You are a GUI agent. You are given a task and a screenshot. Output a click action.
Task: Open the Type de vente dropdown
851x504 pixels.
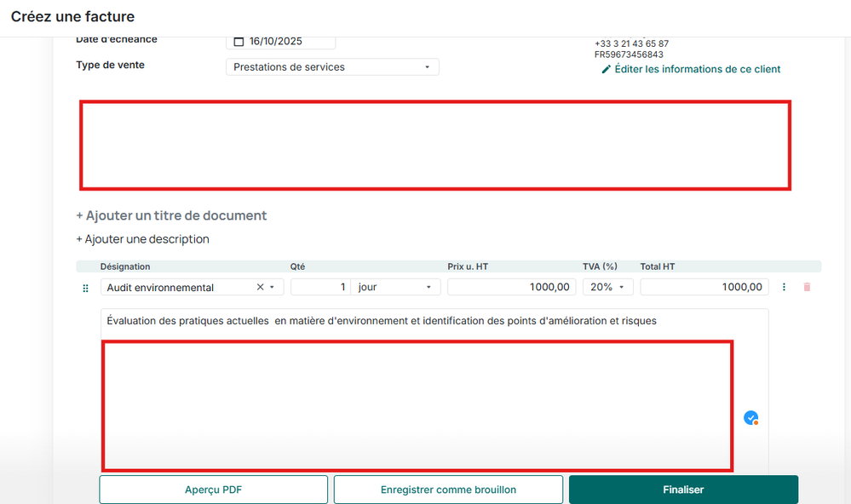pos(332,67)
